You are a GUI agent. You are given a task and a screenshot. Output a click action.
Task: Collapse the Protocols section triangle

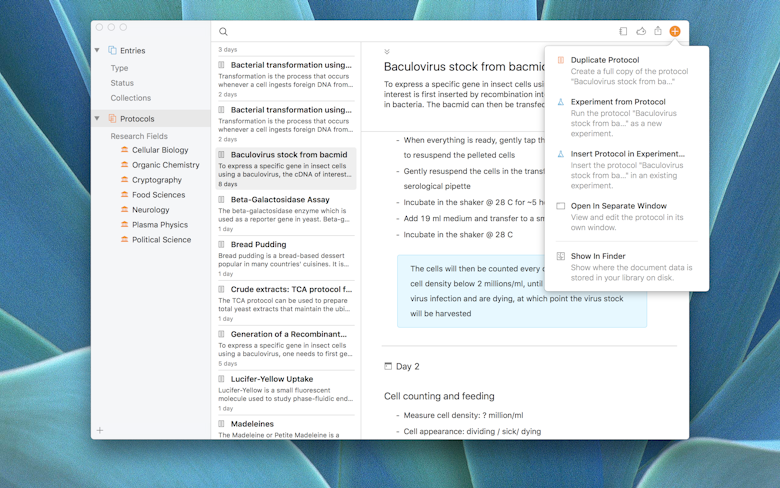[97, 118]
